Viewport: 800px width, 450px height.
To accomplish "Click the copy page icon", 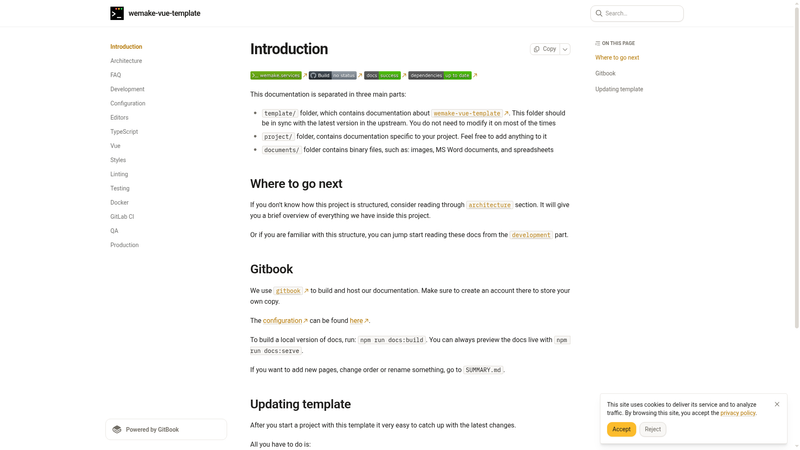I will click(x=536, y=49).
